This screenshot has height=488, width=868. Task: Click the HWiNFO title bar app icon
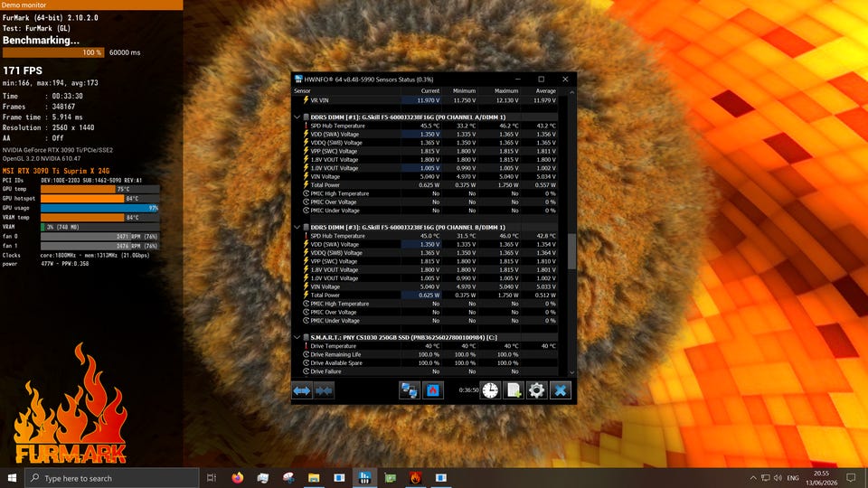(x=299, y=80)
